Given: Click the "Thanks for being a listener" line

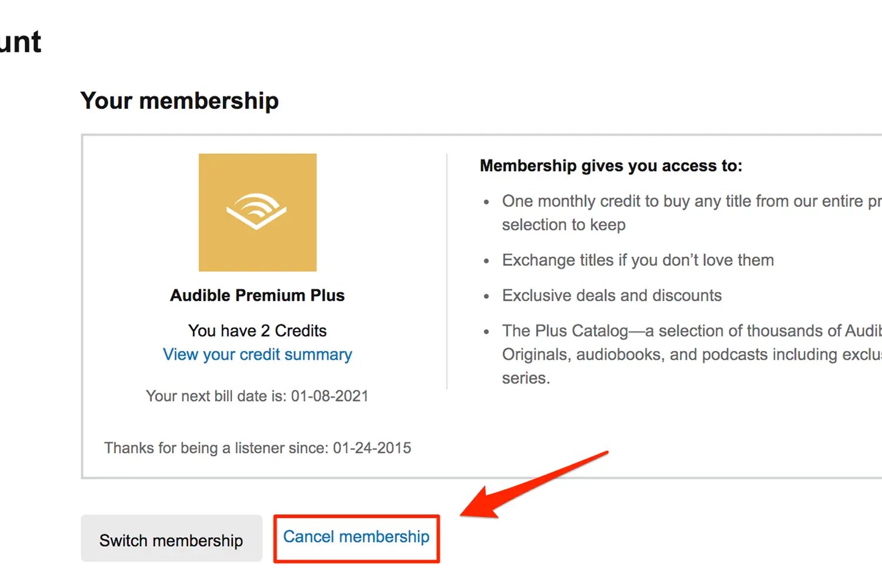Looking at the screenshot, I should (x=258, y=448).
